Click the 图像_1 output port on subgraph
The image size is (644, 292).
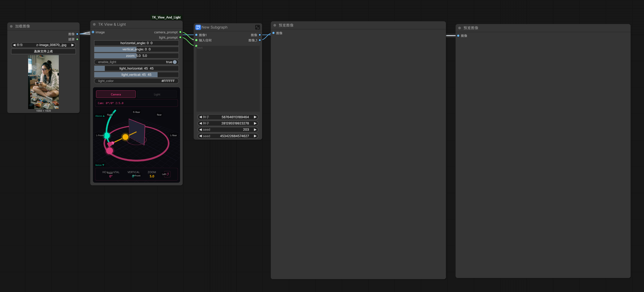(x=260, y=40)
